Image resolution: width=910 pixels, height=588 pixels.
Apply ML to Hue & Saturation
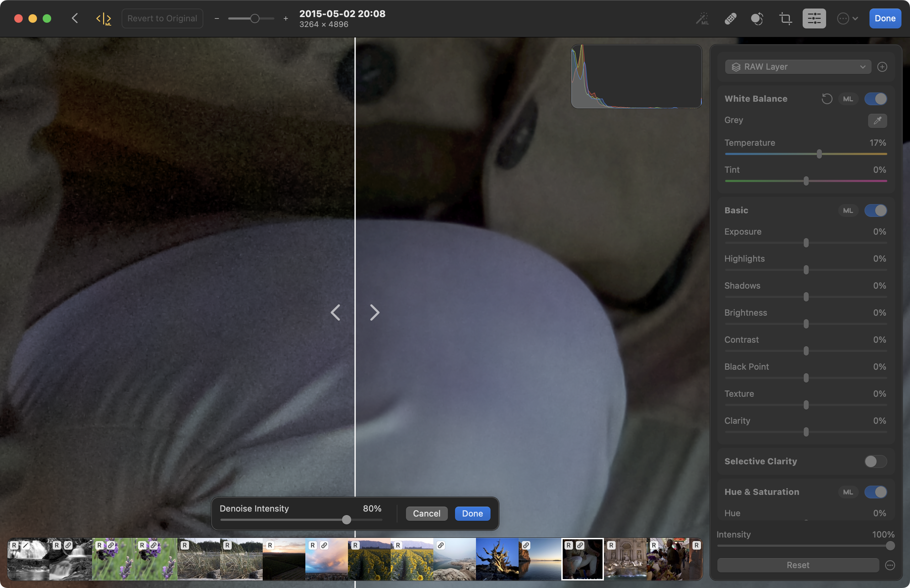[x=848, y=492]
